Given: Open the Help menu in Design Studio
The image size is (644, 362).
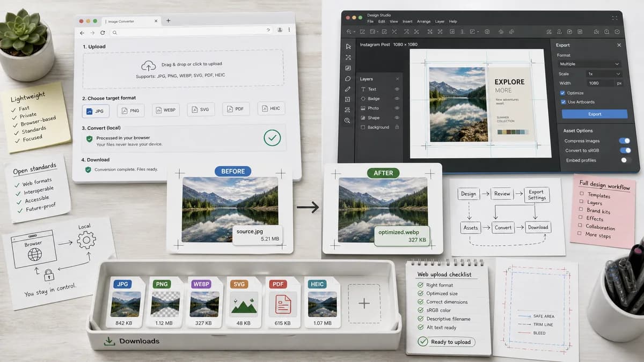Looking at the screenshot, I should coord(453,21).
